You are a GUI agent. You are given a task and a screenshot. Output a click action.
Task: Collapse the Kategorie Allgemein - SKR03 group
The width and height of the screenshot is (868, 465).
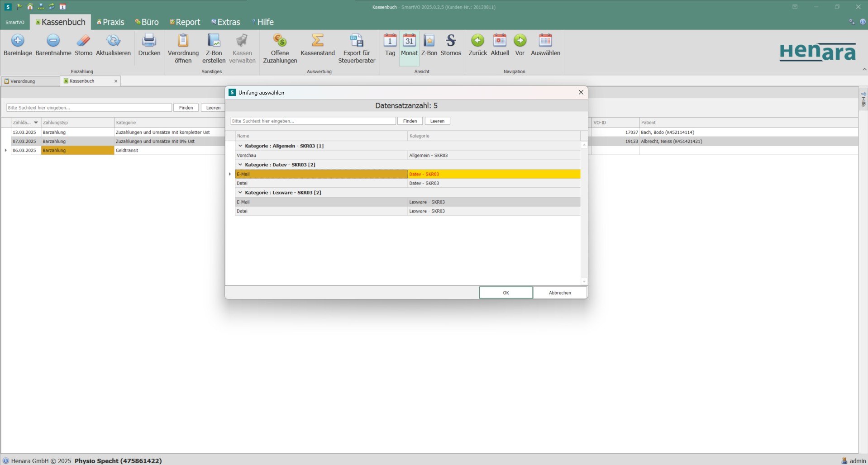coord(240,146)
